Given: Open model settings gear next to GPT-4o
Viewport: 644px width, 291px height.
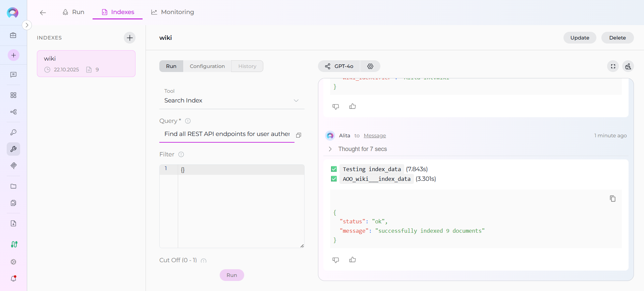Looking at the screenshot, I should point(370,66).
